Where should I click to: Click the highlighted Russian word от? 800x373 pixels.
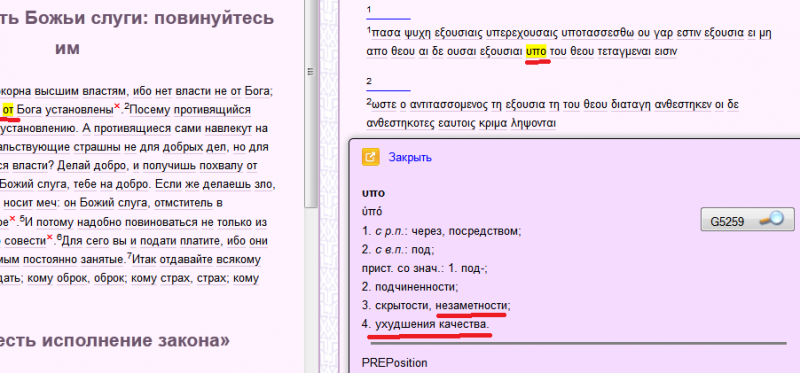(8, 109)
